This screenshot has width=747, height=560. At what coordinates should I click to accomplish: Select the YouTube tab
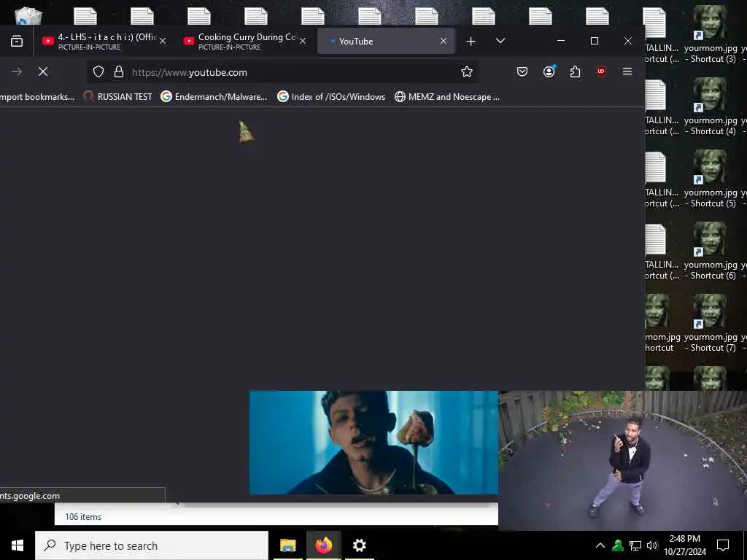tap(386, 42)
